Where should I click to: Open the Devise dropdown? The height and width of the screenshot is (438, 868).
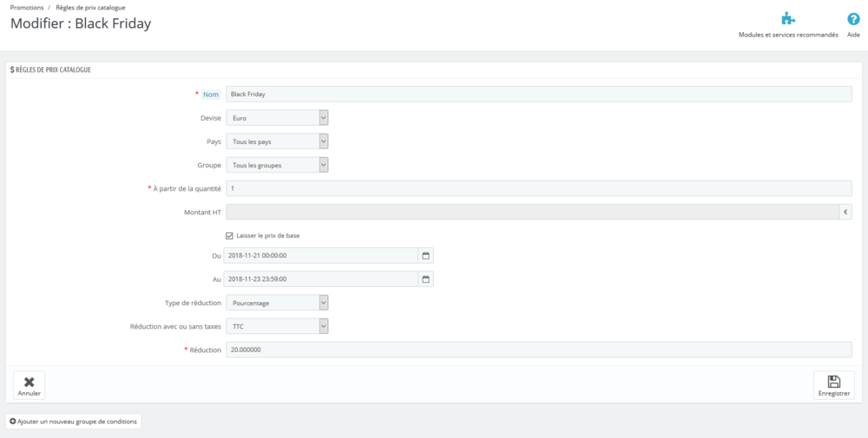[x=277, y=118]
